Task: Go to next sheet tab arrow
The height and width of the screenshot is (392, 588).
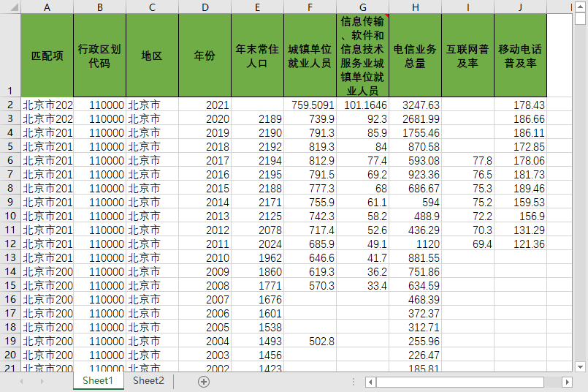Action: [x=42, y=382]
